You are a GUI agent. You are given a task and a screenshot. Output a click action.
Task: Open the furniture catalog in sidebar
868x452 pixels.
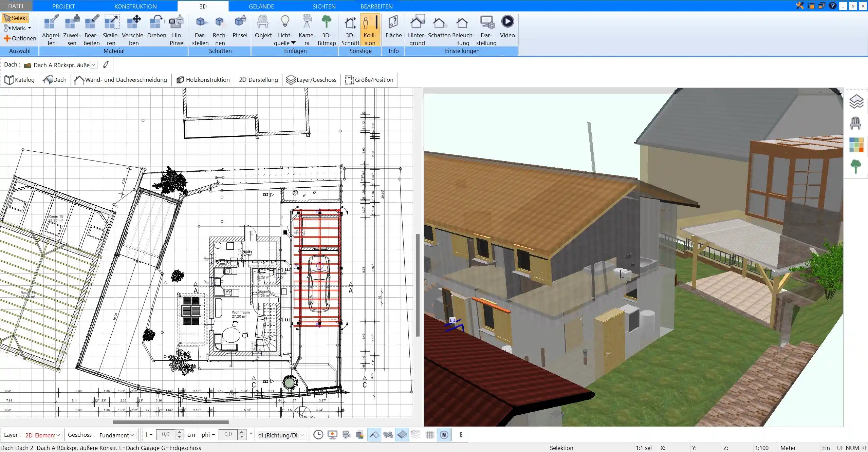855,123
